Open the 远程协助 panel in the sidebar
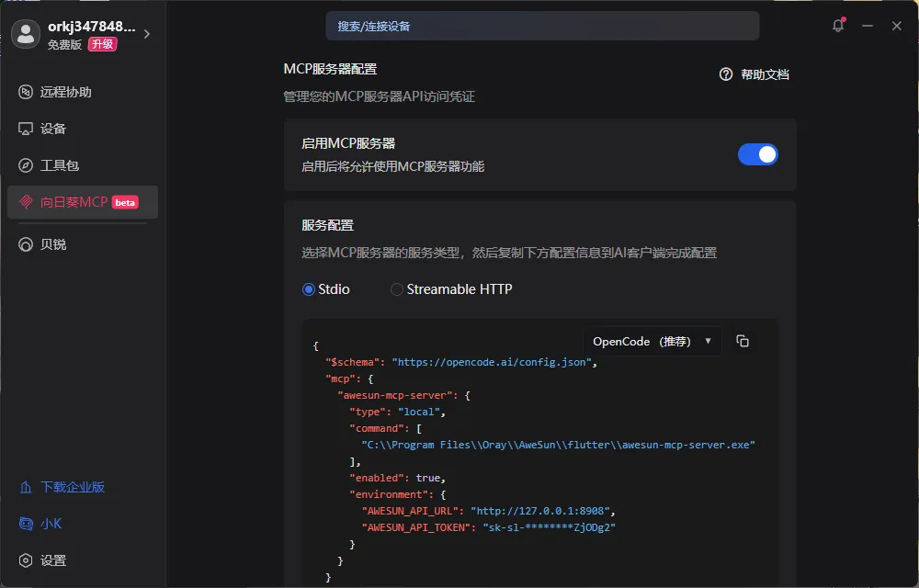The image size is (919, 588). [61, 92]
